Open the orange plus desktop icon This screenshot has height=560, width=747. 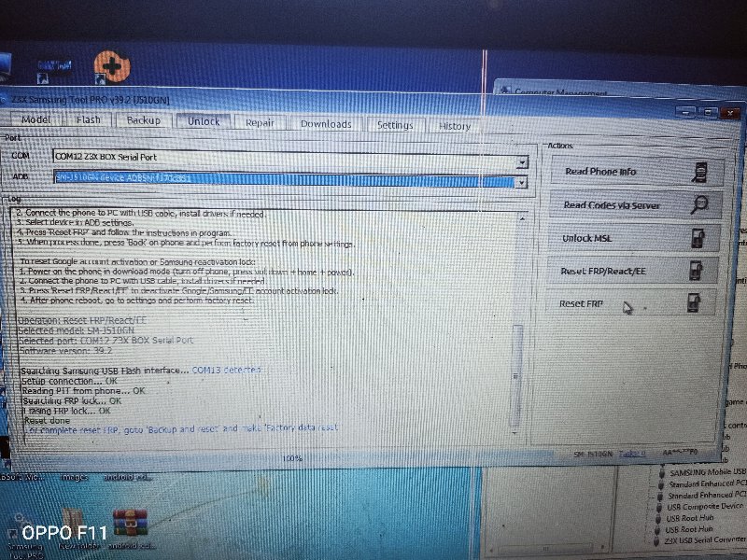111,66
